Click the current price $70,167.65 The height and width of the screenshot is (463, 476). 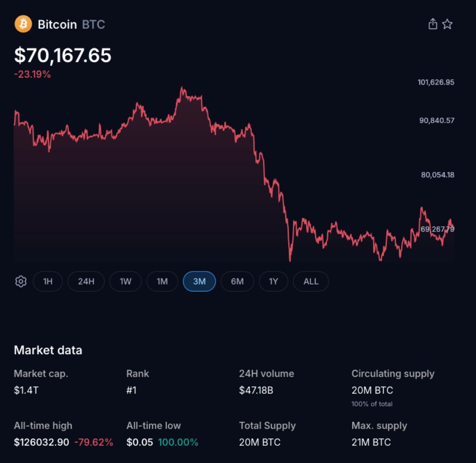(x=63, y=55)
